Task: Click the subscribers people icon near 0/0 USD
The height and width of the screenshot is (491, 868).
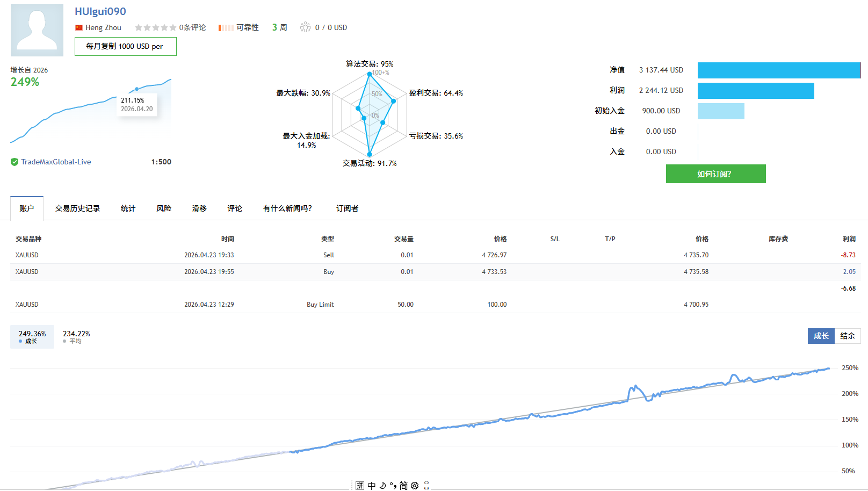Action: coord(306,27)
